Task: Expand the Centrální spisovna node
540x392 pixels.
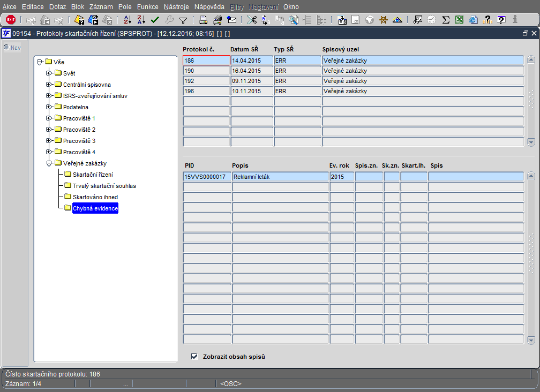Action: pyautogui.click(x=49, y=85)
